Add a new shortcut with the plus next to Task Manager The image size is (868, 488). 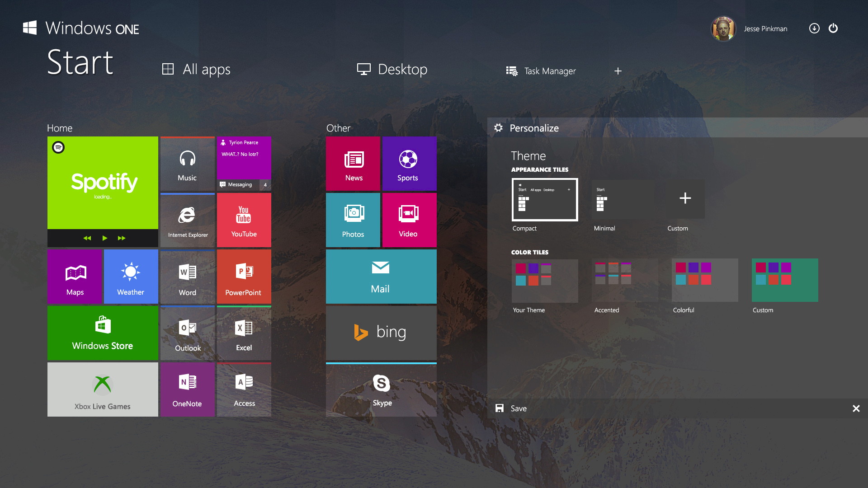click(x=618, y=71)
